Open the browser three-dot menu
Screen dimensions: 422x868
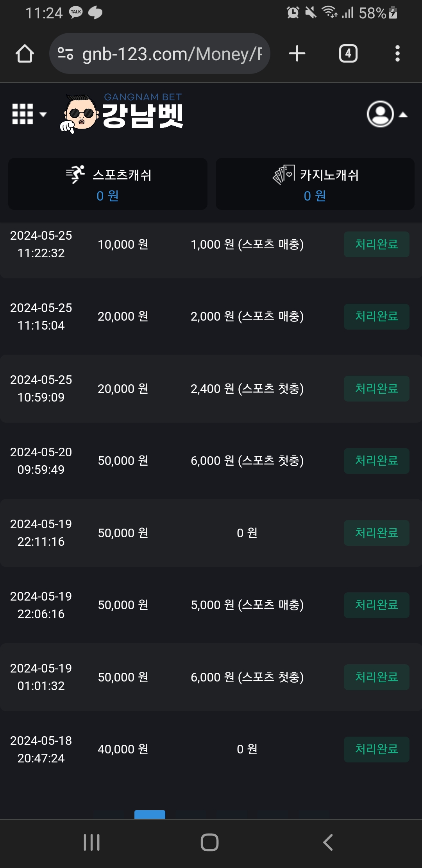[x=397, y=54]
